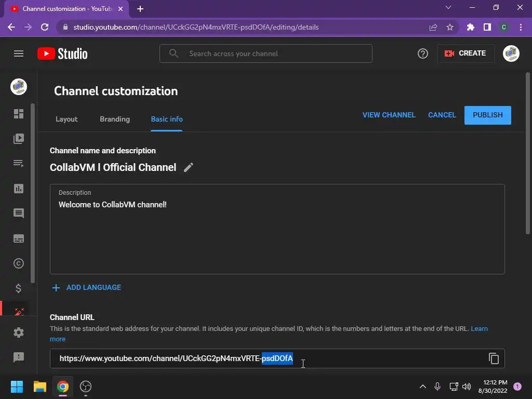Share this page from the address bar
Image resolution: width=532 pixels, height=399 pixels.
click(433, 27)
